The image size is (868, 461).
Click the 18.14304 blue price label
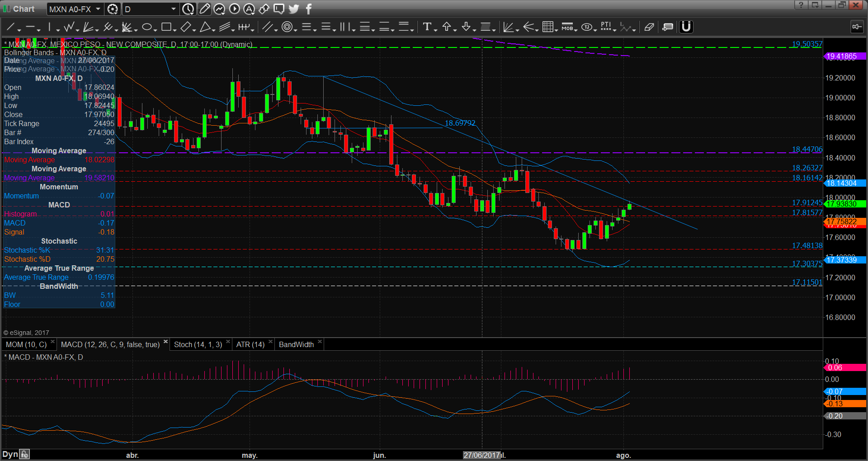(x=844, y=183)
